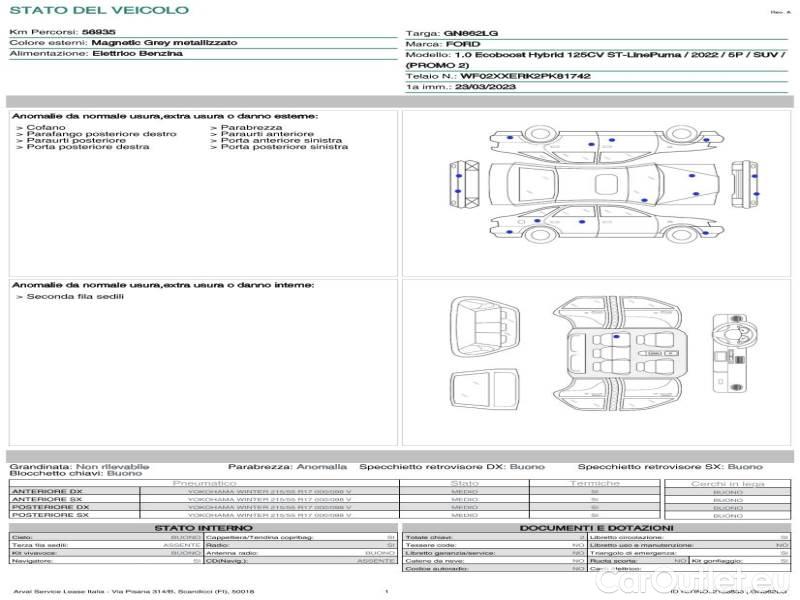Click the DOCUMENTI E DOTAZIONI section header
The width and height of the screenshot is (800, 600).
pos(596,528)
